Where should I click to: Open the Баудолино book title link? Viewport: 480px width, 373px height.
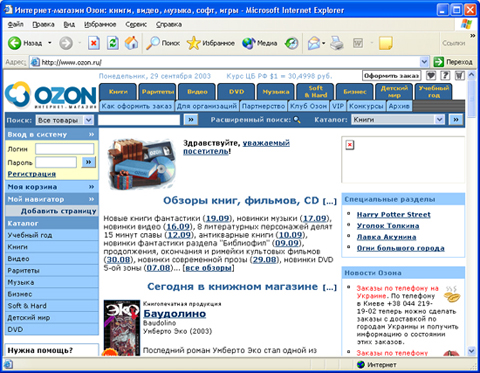(x=174, y=314)
